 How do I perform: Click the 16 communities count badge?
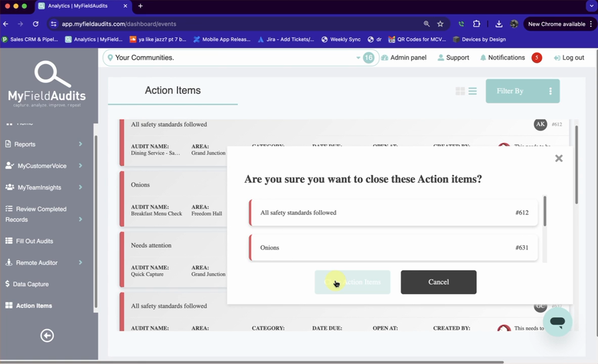click(x=368, y=58)
